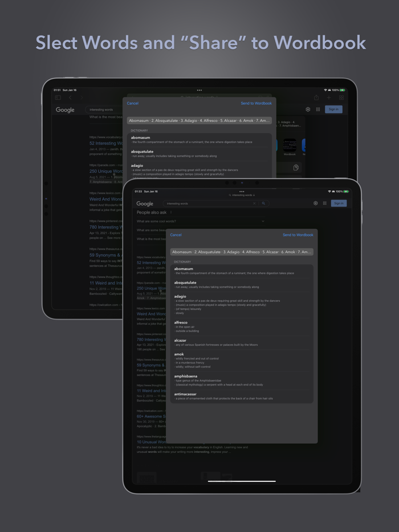Open tab overview grid icon on back iPad

(x=341, y=98)
